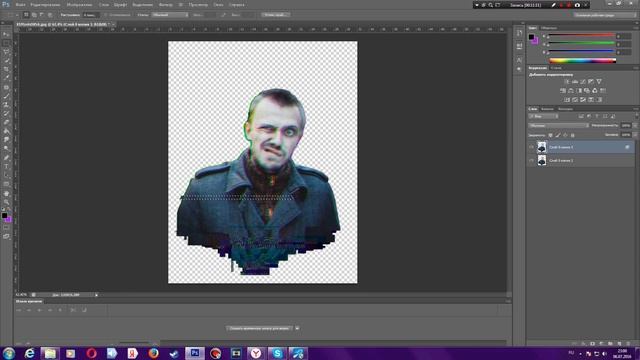The height and width of the screenshot is (360, 640).
Task: Open the selection Style dropdown in options bar
Action: pyautogui.click(x=170, y=15)
